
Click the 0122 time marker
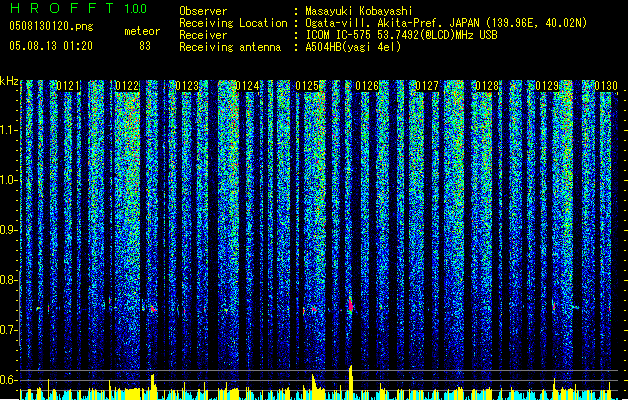tap(127, 86)
